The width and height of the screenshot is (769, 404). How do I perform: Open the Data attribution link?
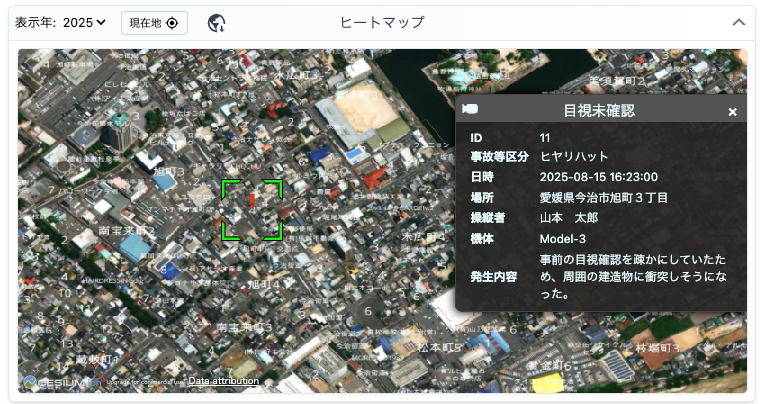tap(224, 380)
